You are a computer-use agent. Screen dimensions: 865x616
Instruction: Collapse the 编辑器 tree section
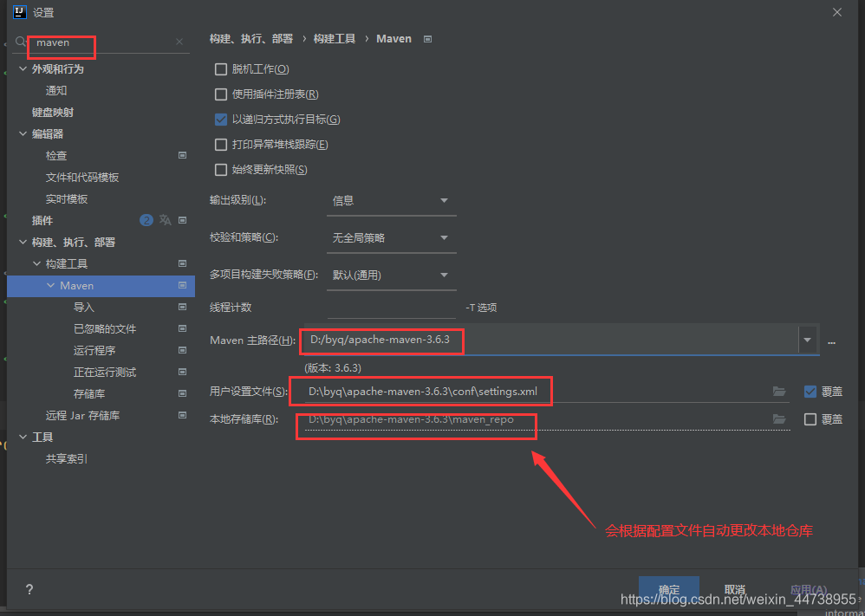[x=23, y=134]
